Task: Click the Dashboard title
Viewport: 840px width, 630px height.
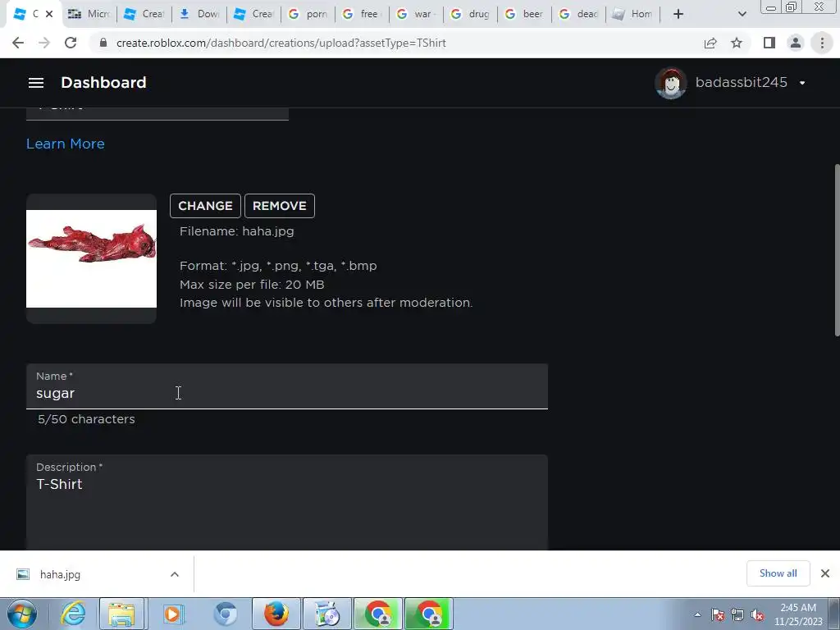Action: coord(103,83)
